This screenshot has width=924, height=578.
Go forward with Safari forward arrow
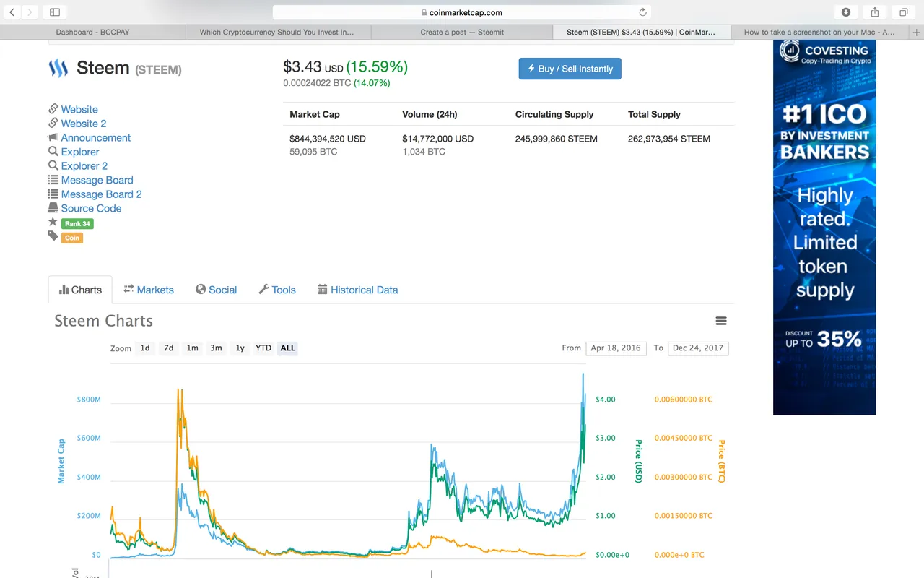(x=30, y=12)
